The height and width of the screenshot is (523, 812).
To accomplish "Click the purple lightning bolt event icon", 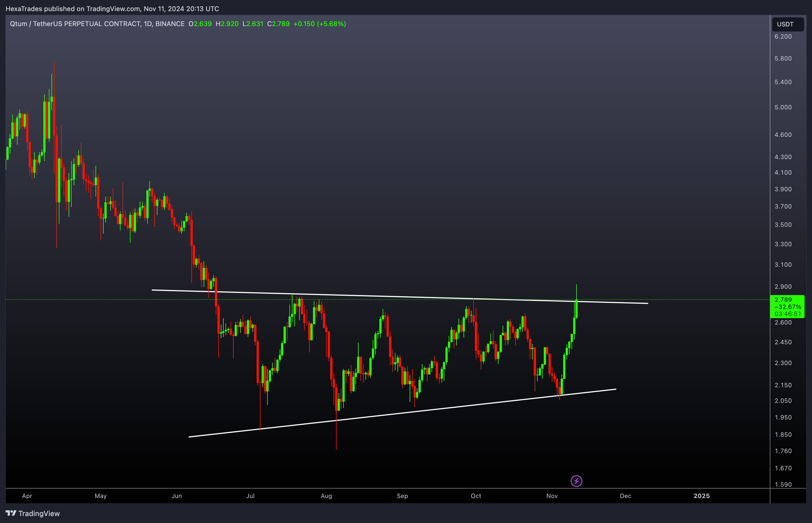I will (x=576, y=481).
